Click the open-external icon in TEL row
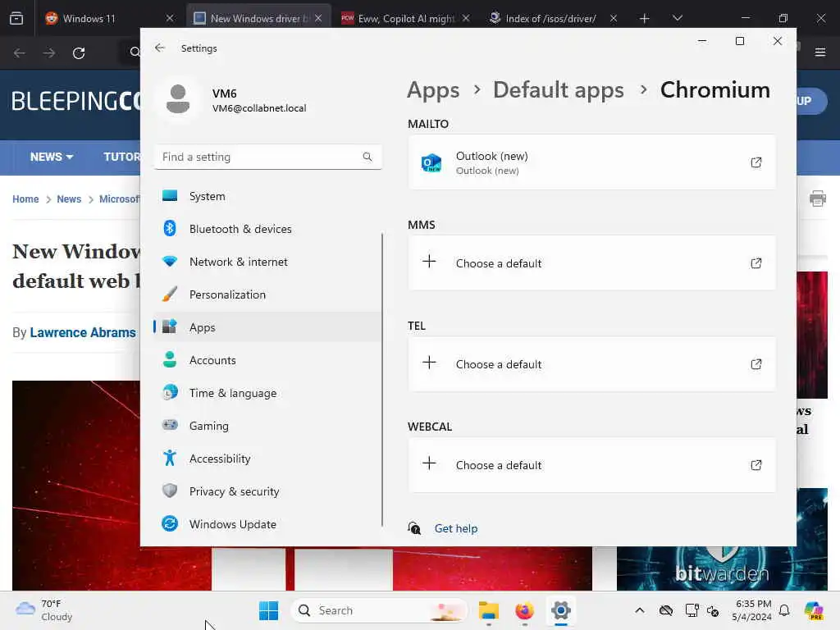Viewport: 840px width, 630px height. [756, 364]
